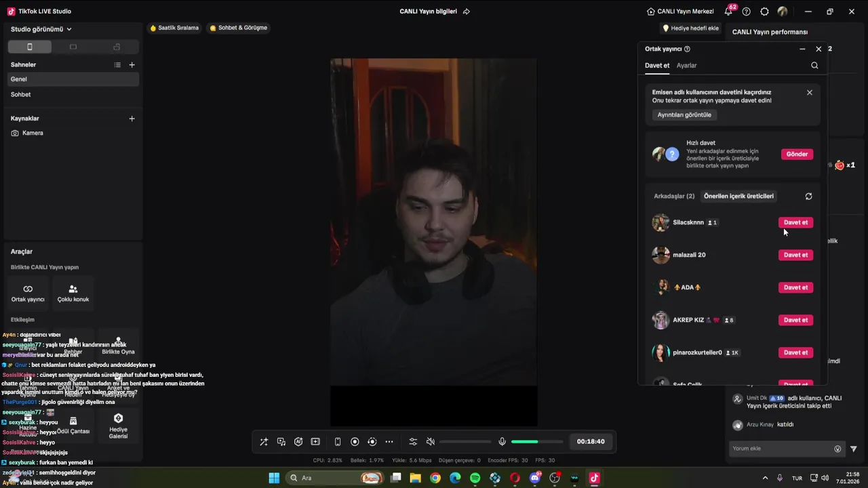Open notifications bell with 62 badge
The height and width of the screenshot is (488, 868).
tap(729, 11)
